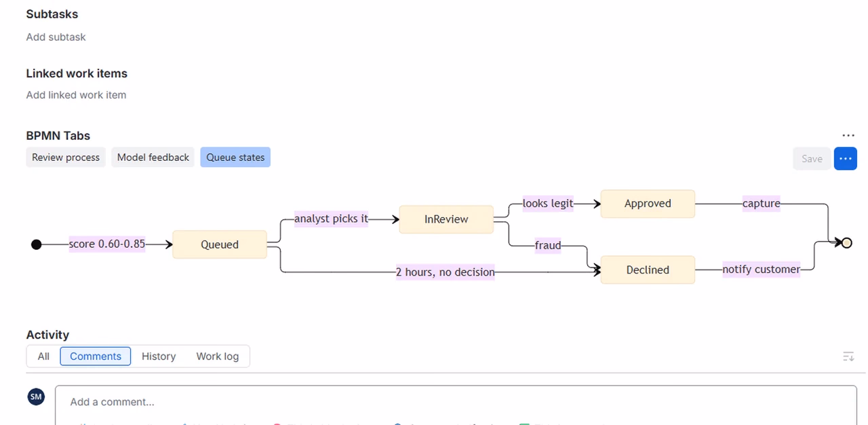Viewport: 868px width, 425px height.
Task: Show All activity
Action: click(x=43, y=356)
